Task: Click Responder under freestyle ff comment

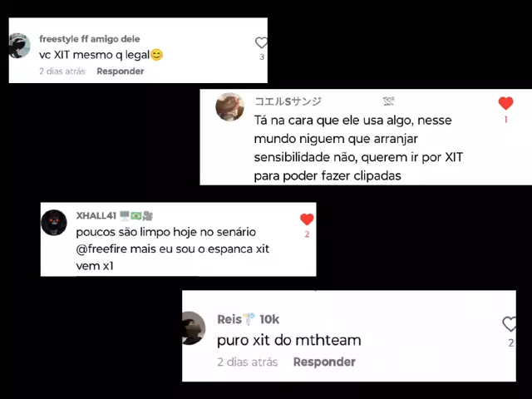Action: [x=120, y=71]
